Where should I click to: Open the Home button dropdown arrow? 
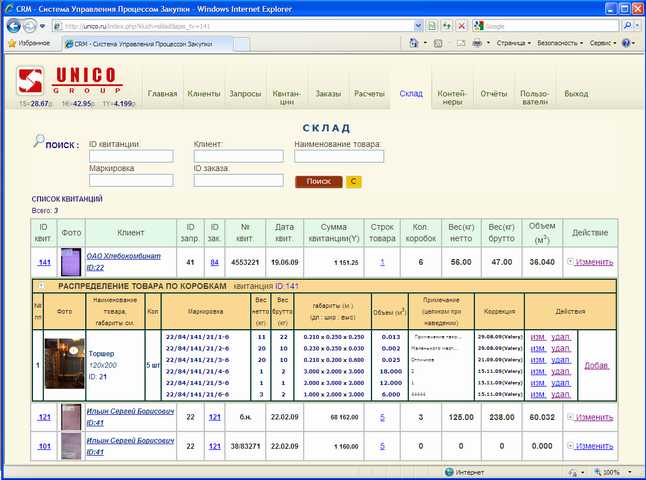[x=425, y=43]
